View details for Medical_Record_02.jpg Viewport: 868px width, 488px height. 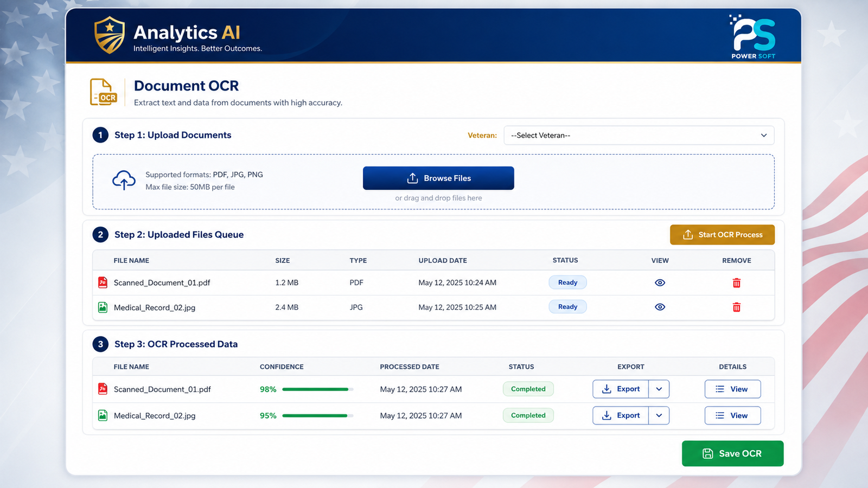[732, 415]
